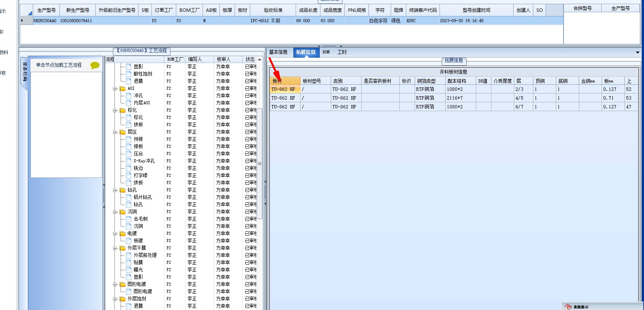Image resolution: width=644 pixels, height=310 pixels.
Task: Select the 拓展信息 tab
Action: click(x=306, y=52)
